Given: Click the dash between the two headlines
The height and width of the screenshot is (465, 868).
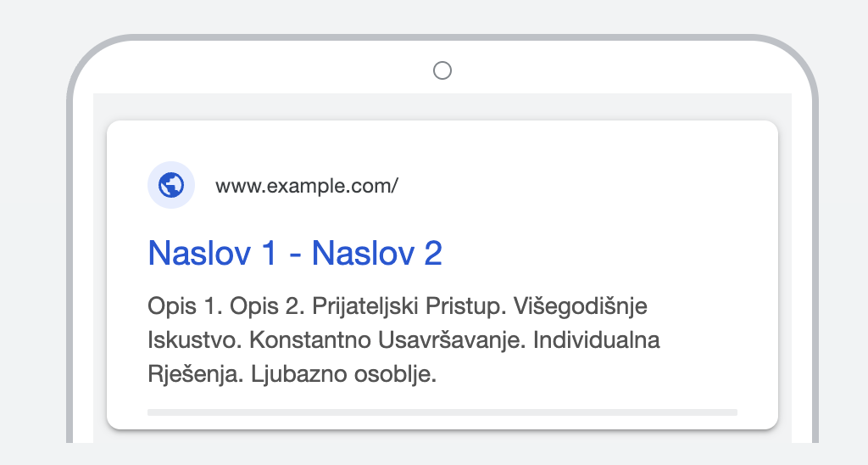Looking at the screenshot, I should pyautogui.click(x=294, y=254).
